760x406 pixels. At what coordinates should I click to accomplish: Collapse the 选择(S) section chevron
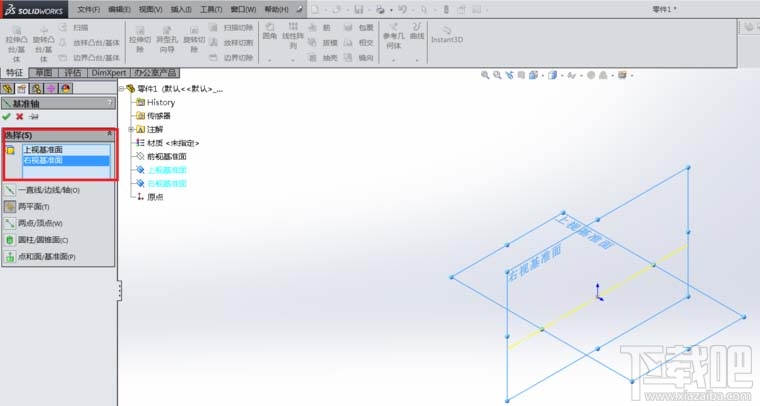point(110,134)
